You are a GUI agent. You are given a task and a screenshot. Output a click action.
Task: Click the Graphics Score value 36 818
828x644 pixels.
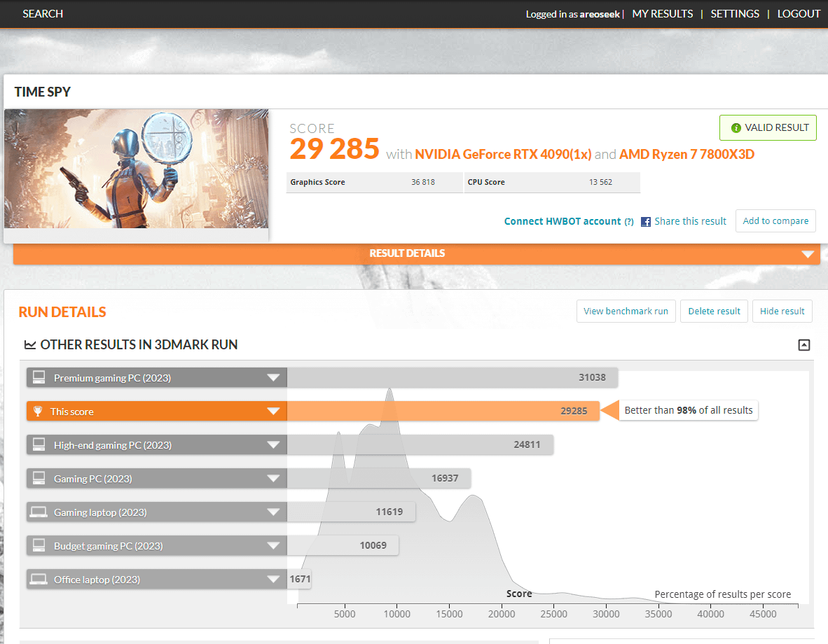tap(423, 182)
